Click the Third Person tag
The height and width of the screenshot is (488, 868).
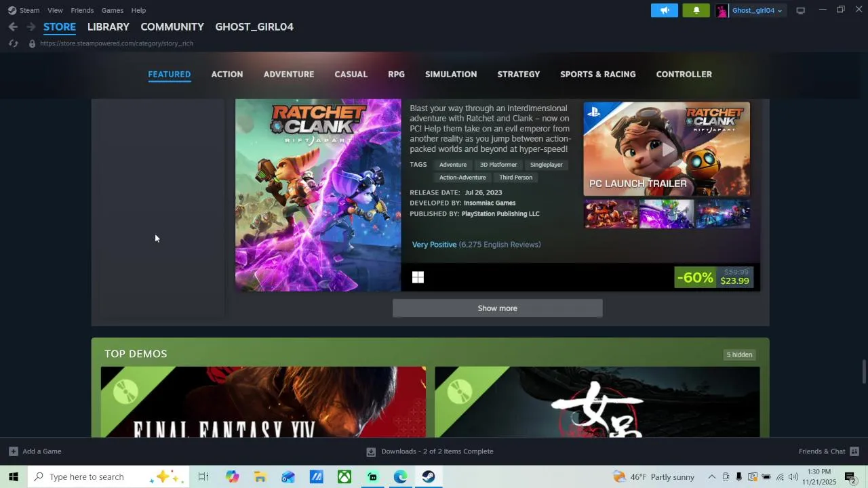pos(516,178)
